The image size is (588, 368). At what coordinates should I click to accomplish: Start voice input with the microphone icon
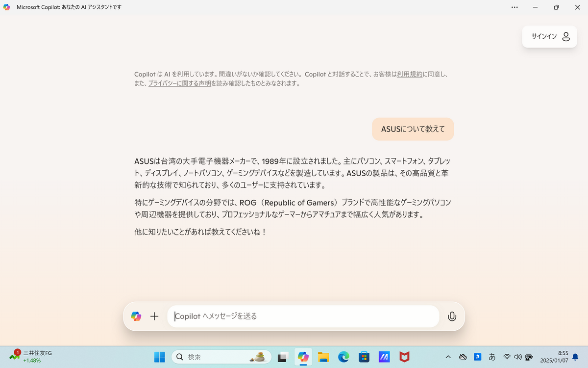point(452,316)
